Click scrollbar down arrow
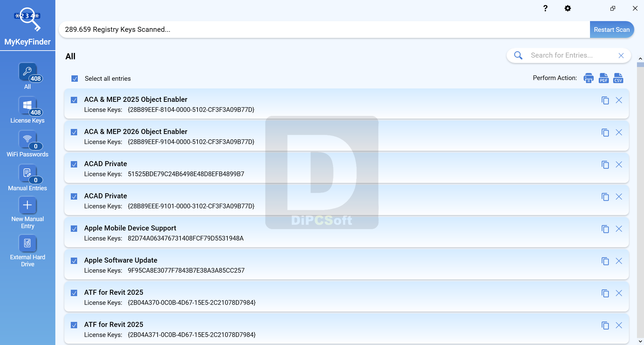Viewport: 644px width, 345px height. (640, 341)
